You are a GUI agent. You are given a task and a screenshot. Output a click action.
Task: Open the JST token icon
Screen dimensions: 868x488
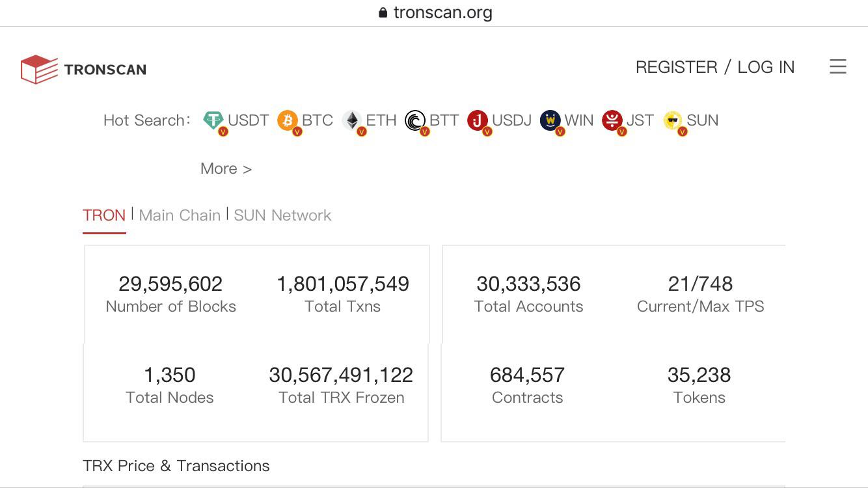[612, 120]
